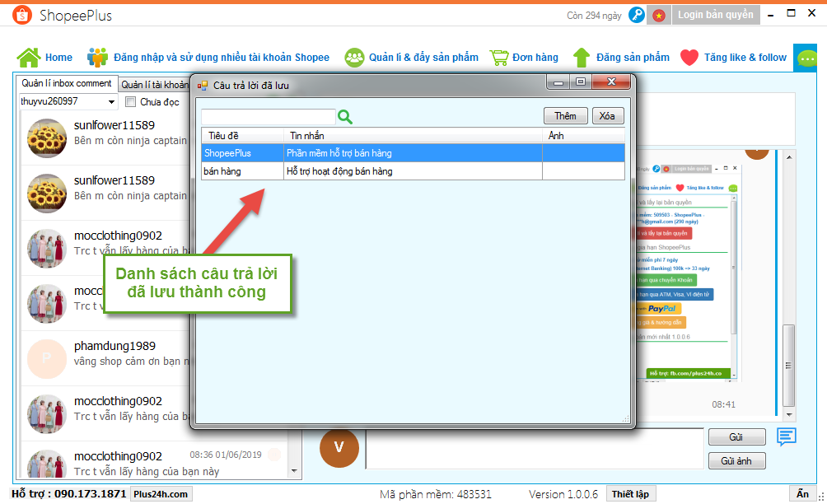
Task: Toggle the Chưa đọc checkbox
Action: click(130, 102)
